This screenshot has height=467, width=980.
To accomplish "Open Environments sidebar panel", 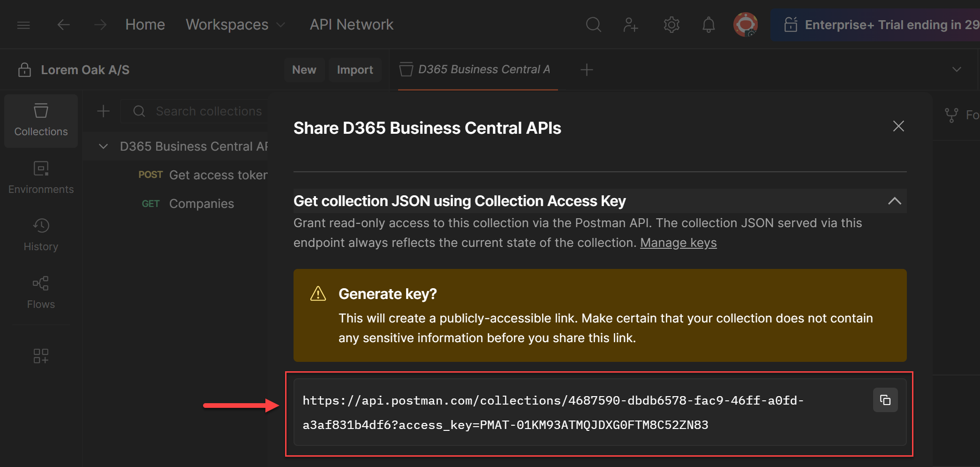I will [x=41, y=178].
